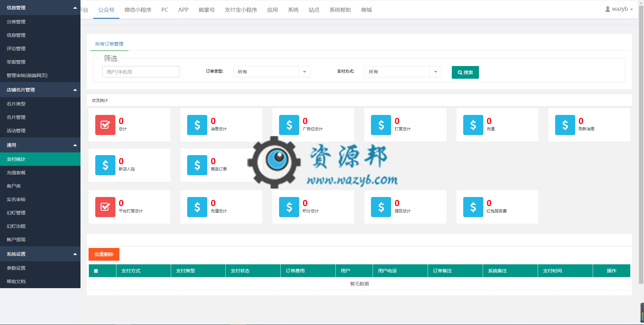Click the 订单费用 column header
The image size is (644, 325).
308,271
